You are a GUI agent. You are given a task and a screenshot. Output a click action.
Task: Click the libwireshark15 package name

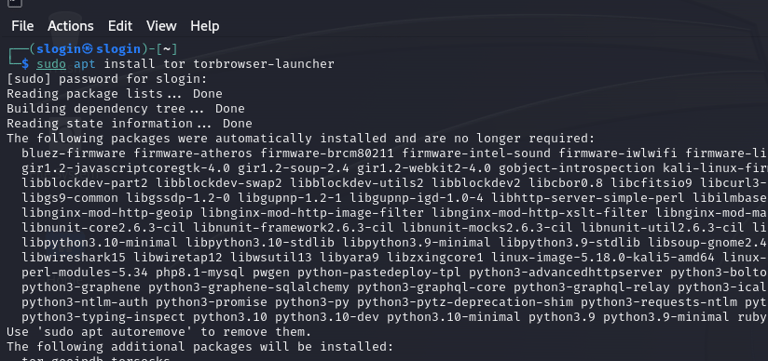click(73, 257)
